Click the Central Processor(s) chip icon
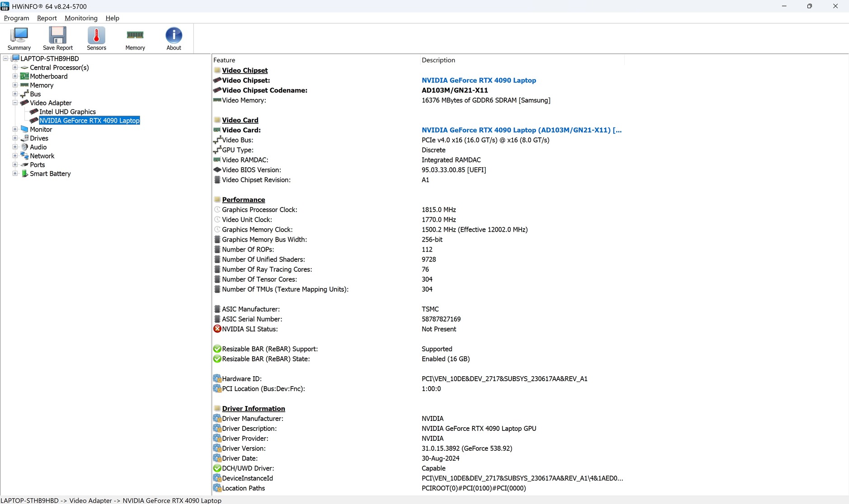Screen dimensions: 849x504 click(24, 67)
